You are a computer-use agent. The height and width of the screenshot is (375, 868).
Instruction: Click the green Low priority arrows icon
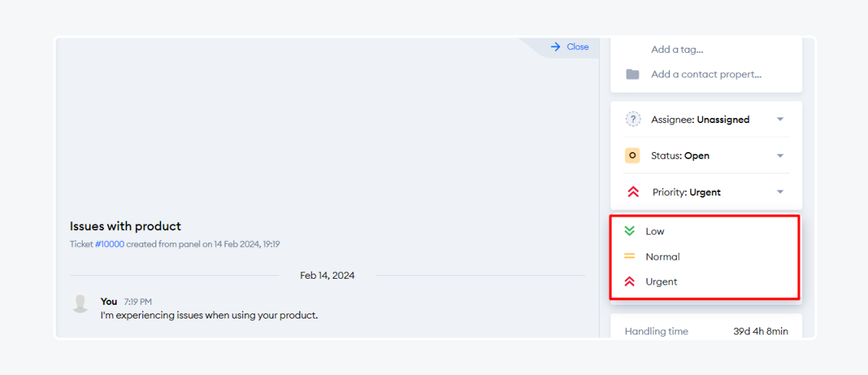[629, 231]
